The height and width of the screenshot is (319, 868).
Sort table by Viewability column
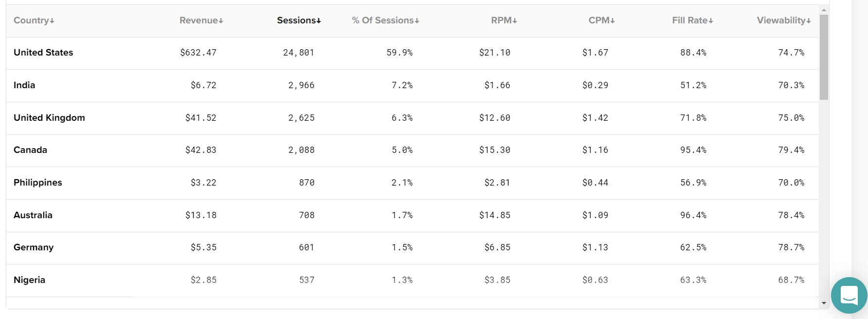(x=784, y=20)
